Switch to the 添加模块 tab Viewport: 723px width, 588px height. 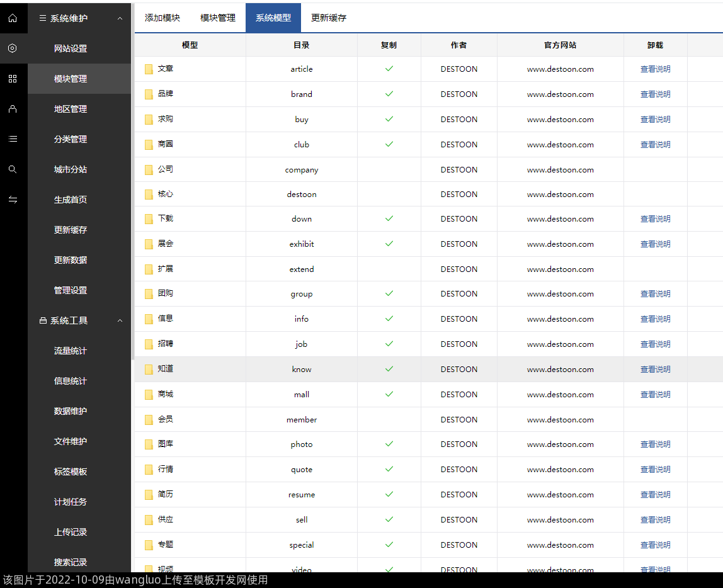coord(162,18)
